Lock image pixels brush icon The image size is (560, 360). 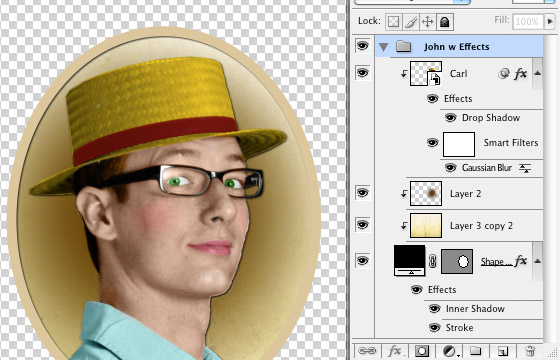(411, 22)
